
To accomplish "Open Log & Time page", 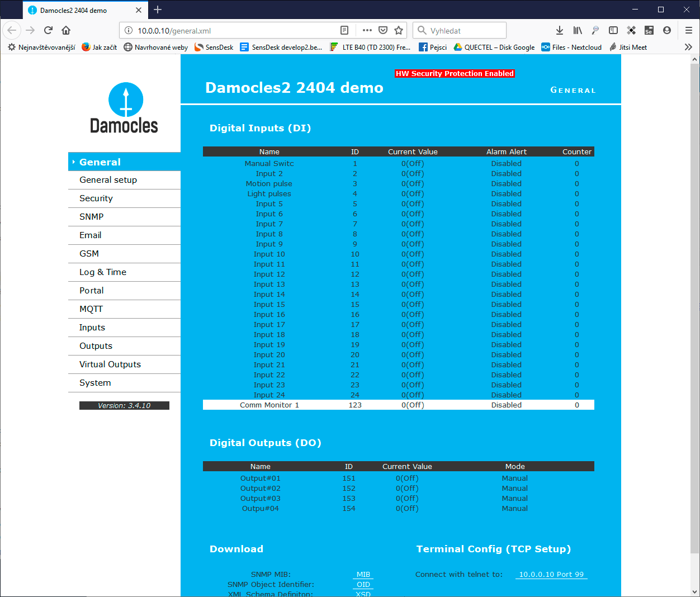I will click(x=124, y=272).
